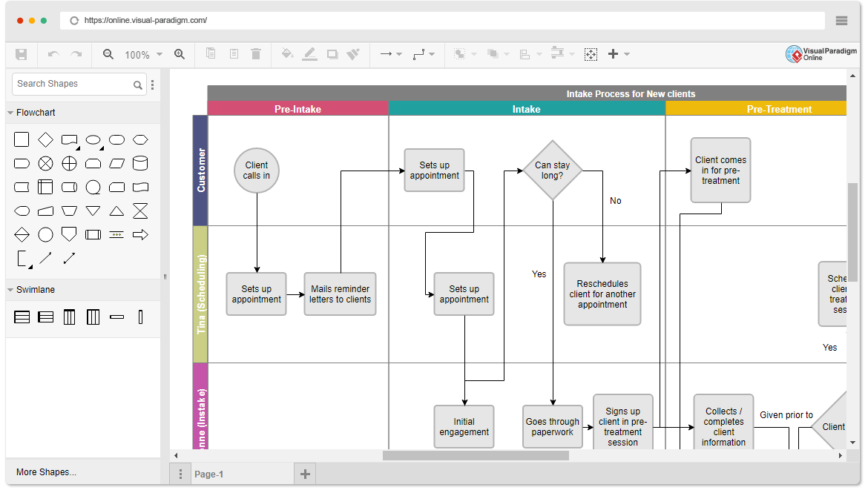This screenshot has width=868, height=493.
Task: Select the upward triangle Extract shape
Action: coord(116,211)
